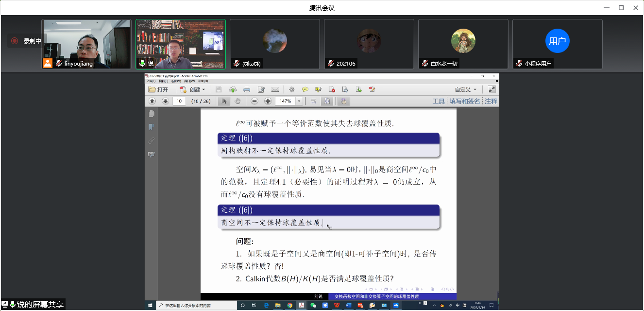644x311 pixels.
Task: Expand the 创建 create dropdown
Action: click(x=193, y=89)
